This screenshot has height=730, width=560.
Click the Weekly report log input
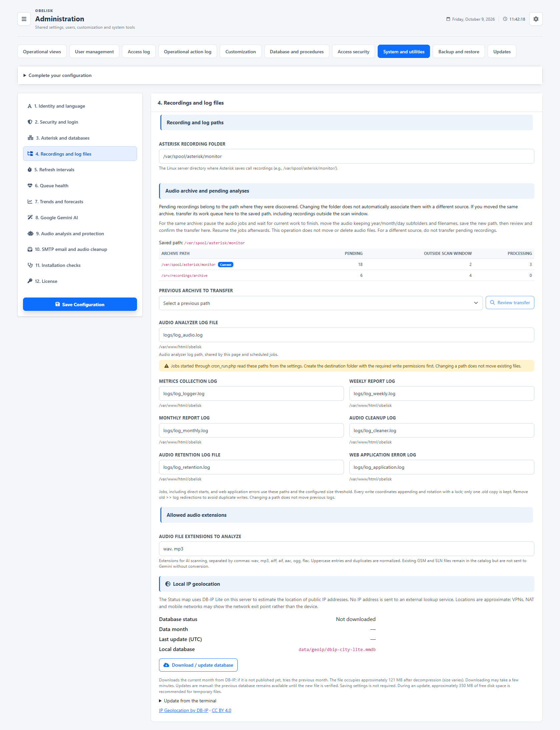pyautogui.click(x=442, y=393)
